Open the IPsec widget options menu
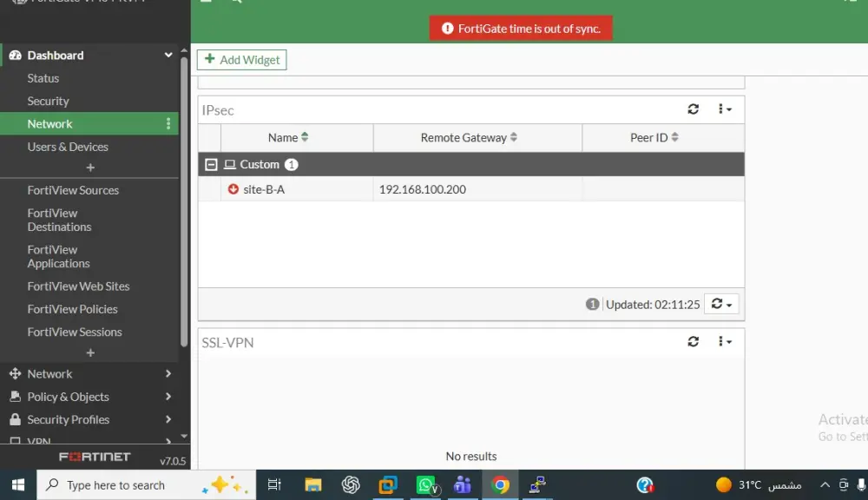Image resolution: width=868 pixels, height=500 pixels. (x=724, y=109)
